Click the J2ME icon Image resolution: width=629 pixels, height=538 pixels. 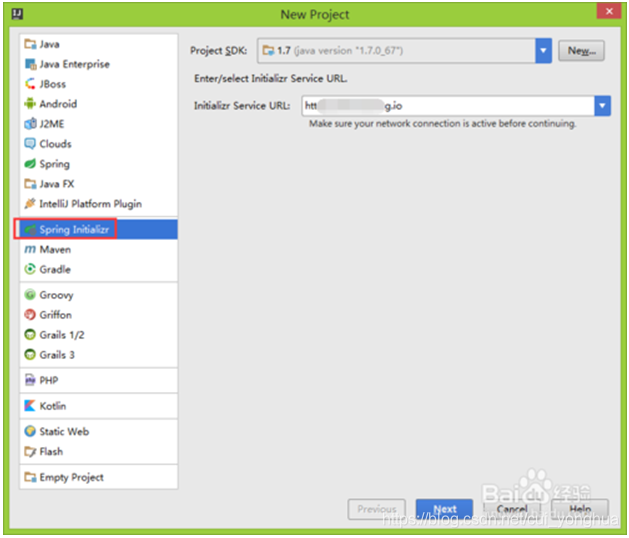coord(30,124)
